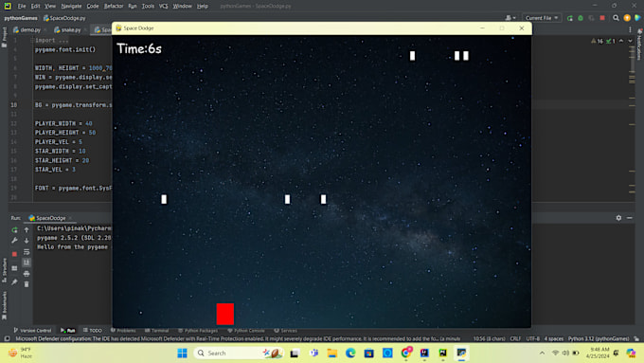Open the Services tool window
The image size is (644, 363).
285,331
